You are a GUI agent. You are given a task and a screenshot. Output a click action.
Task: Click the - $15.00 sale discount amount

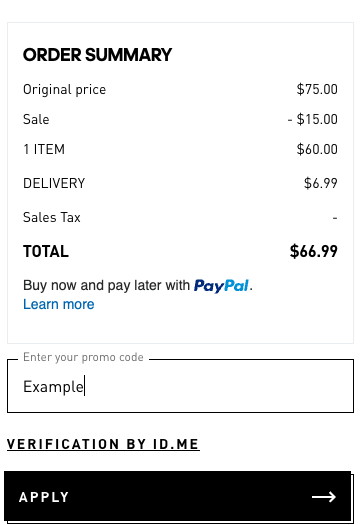(x=312, y=119)
